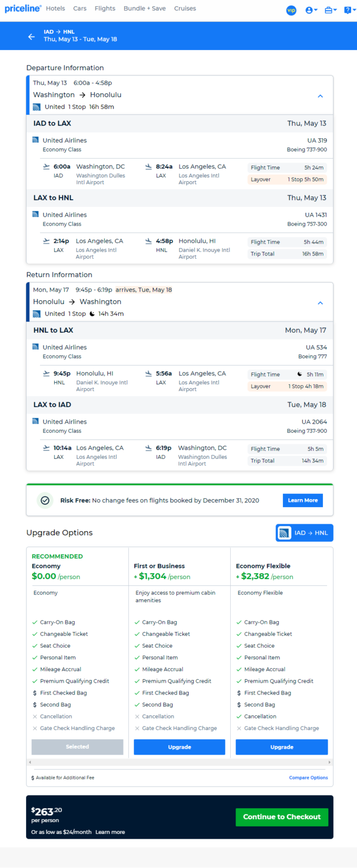Upgrade to First or Business
The image size is (357, 868).
click(x=180, y=747)
